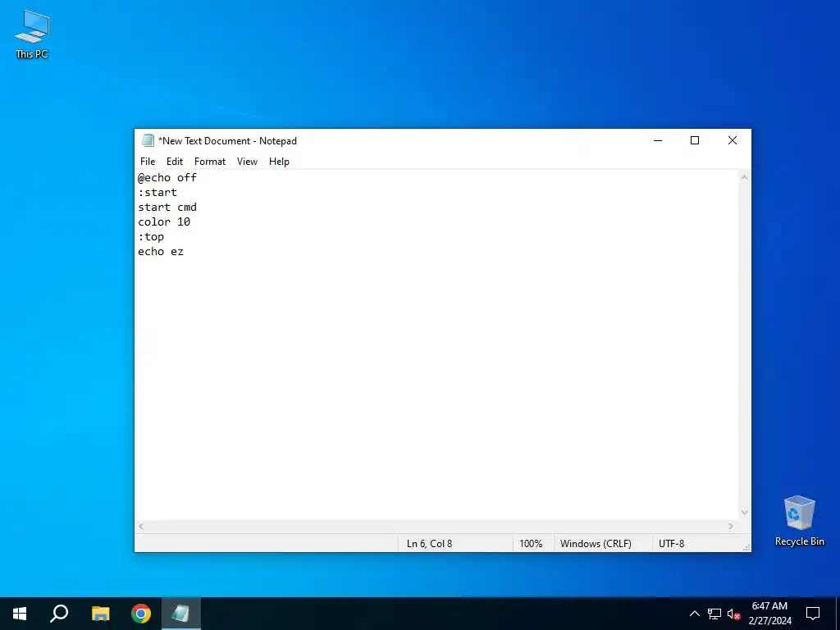Click the vertical scrollbar up arrow
Image resolution: width=840 pixels, height=630 pixels.
[744, 177]
